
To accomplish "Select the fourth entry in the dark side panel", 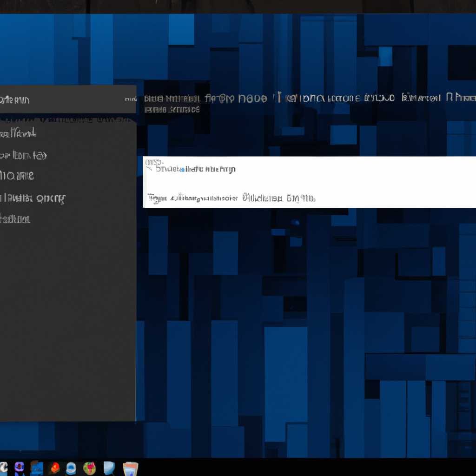I will (x=33, y=198).
